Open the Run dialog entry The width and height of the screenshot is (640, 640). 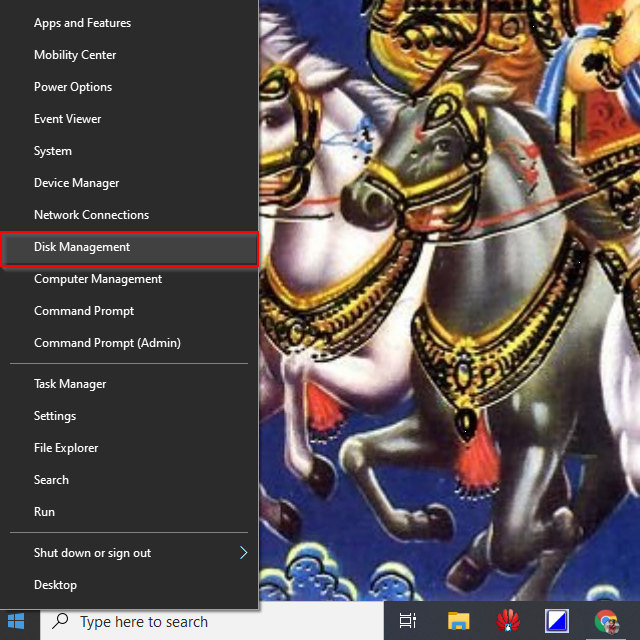click(x=129, y=512)
